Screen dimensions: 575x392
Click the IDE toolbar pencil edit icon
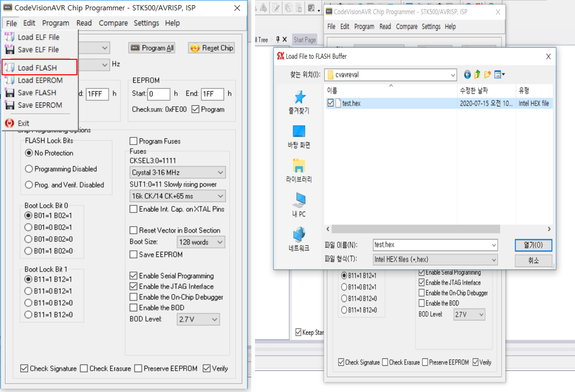coord(276,8)
